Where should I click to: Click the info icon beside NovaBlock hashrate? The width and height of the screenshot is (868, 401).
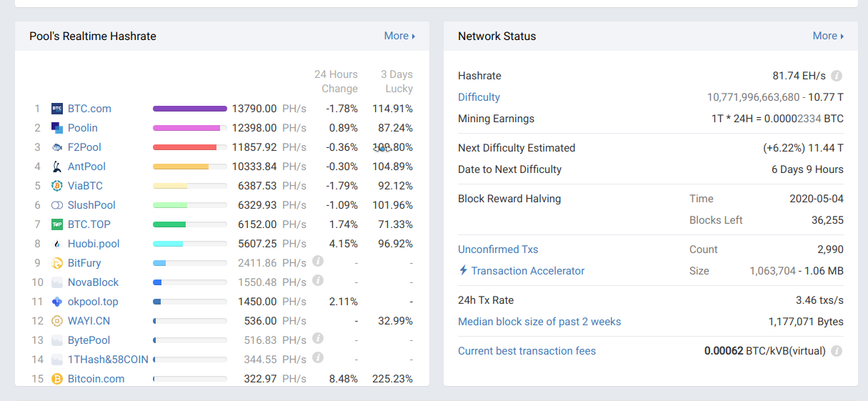318,280
